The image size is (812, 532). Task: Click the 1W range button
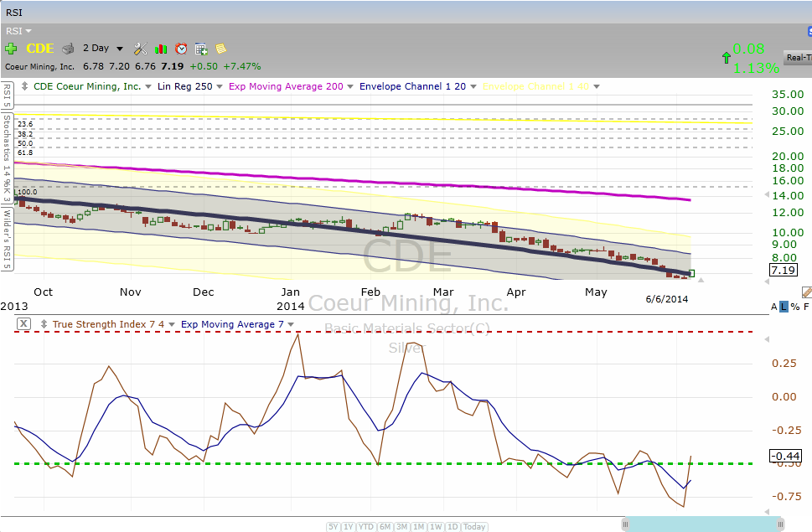point(436,527)
